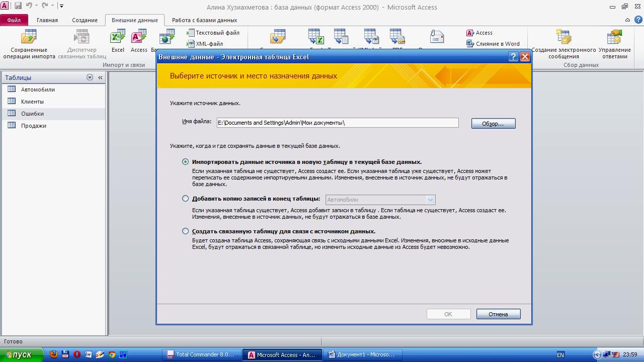Click the EN language indicator in taskbar

[x=560, y=355]
